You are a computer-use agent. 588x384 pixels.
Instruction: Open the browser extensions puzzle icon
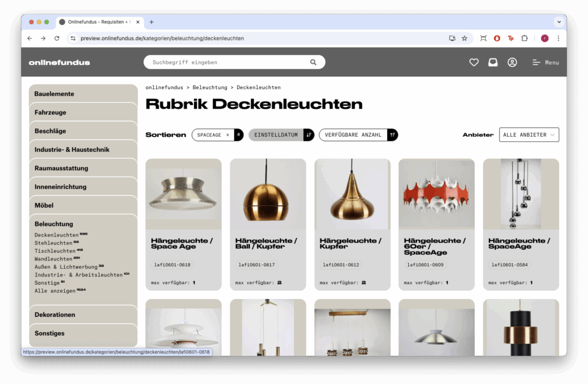click(524, 39)
